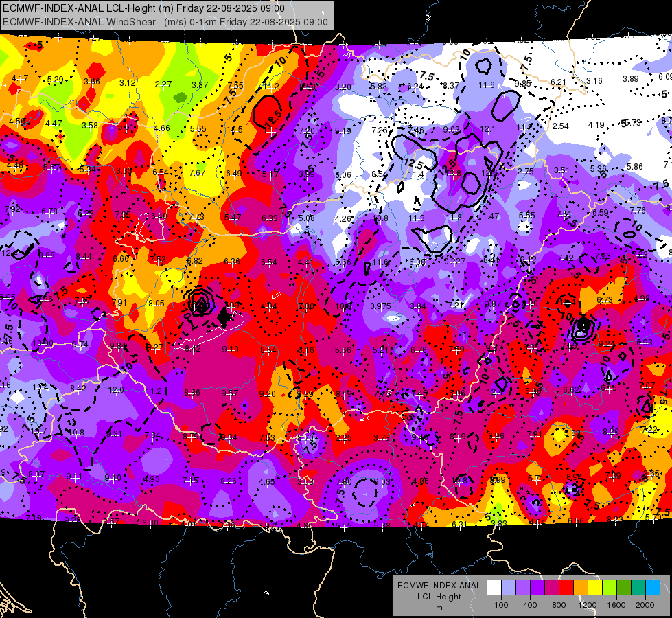
Task: Click the wind shear value '2.75'
Action: click(x=525, y=171)
